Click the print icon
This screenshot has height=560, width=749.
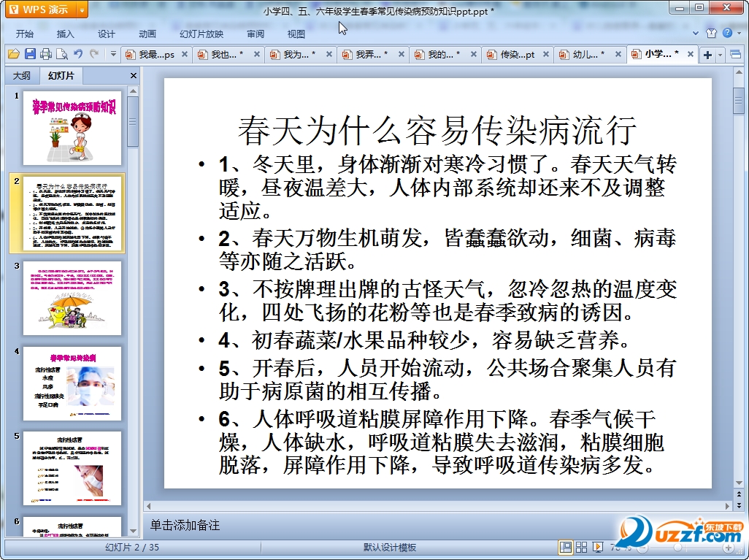(x=46, y=55)
